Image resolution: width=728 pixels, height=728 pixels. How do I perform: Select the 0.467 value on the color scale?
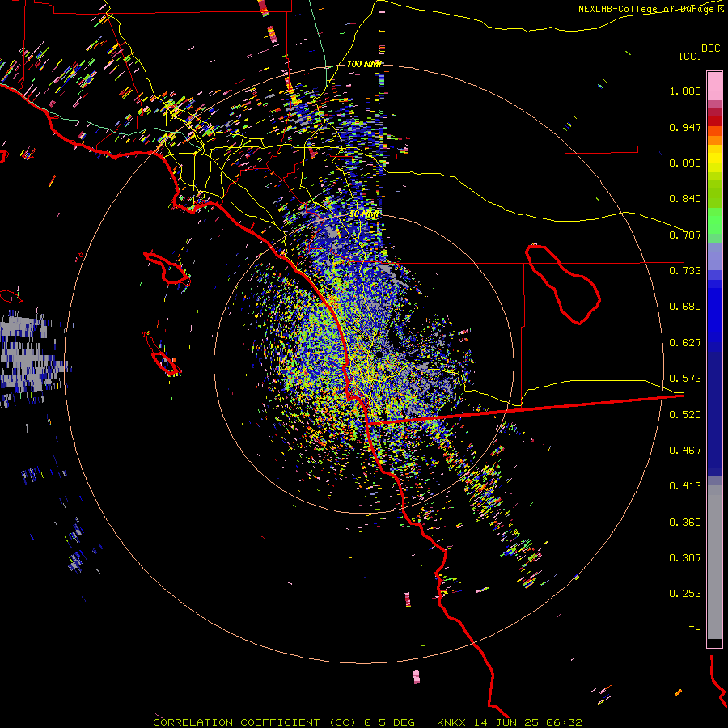685,451
